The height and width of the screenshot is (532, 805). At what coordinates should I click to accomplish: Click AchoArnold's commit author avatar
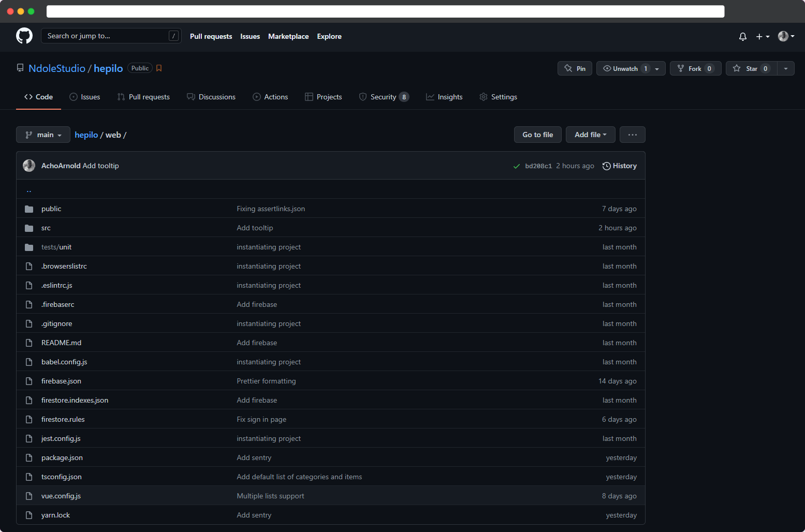pos(29,166)
